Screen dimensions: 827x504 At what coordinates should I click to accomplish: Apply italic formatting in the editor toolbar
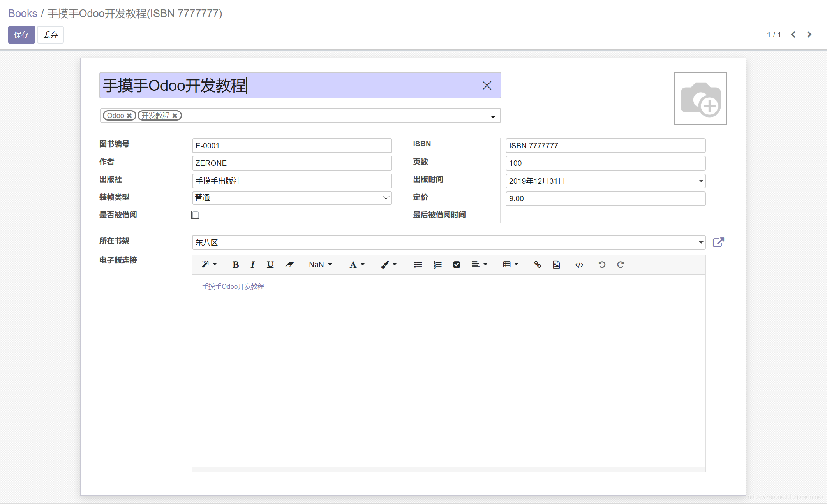252,265
